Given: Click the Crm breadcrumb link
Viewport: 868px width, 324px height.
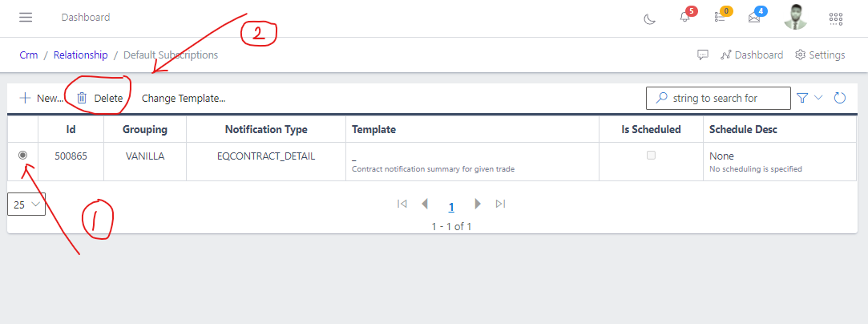Looking at the screenshot, I should (x=29, y=55).
